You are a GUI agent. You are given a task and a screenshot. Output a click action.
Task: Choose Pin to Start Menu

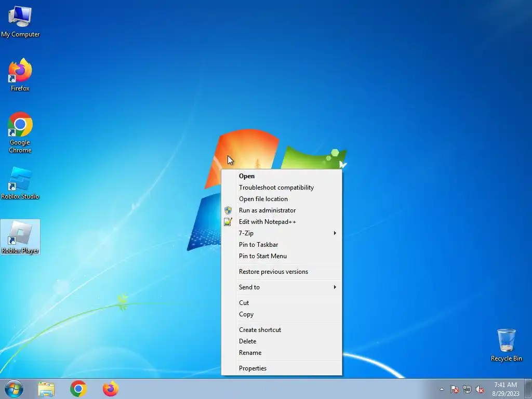[x=282, y=256]
